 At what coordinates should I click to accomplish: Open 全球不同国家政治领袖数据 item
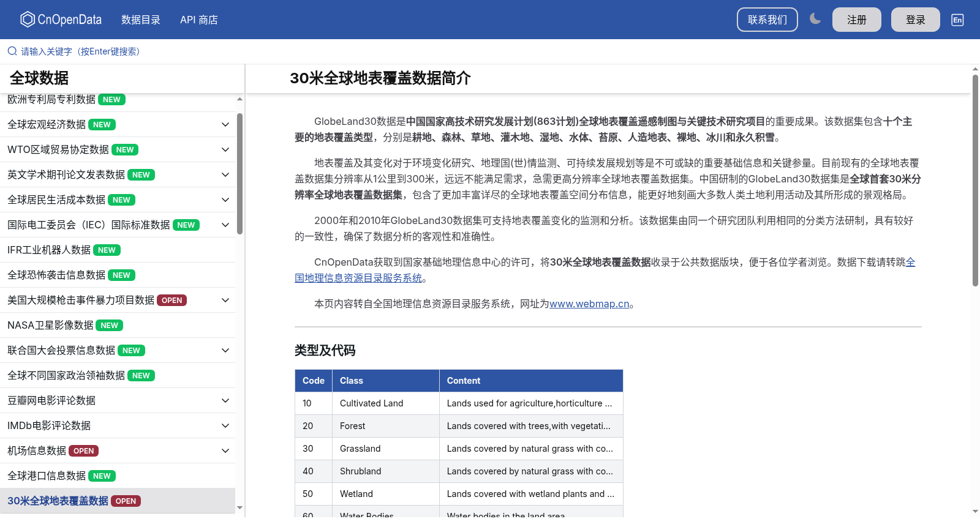118,375
